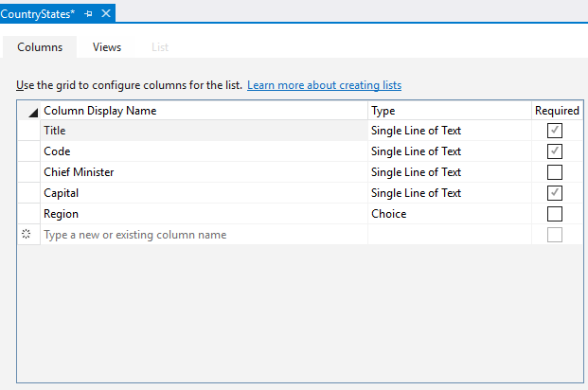Click the select-all triangle in grid corner
This screenshot has width=588, height=390.
click(32, 112)
